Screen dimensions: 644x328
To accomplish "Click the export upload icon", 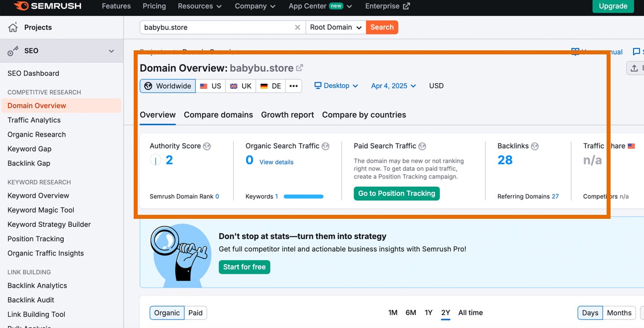I will 634,68.
